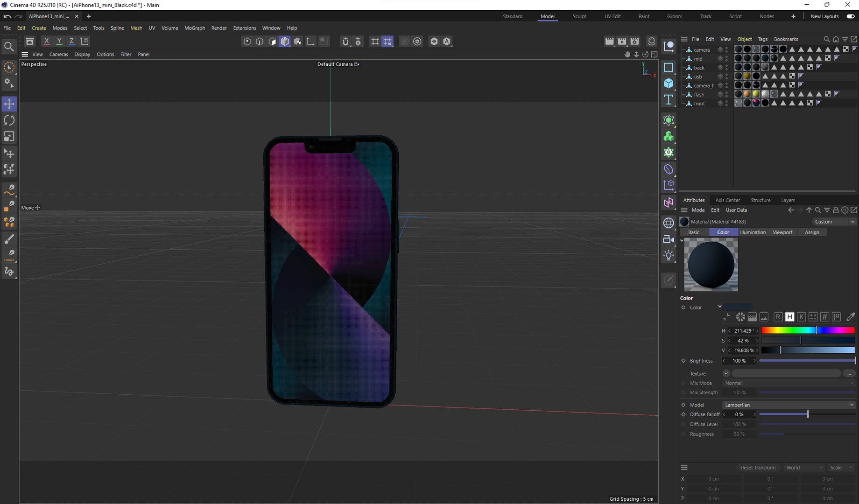
Task: Click the material preview sphere thumbnail
Action: click(x=711, y=265)
